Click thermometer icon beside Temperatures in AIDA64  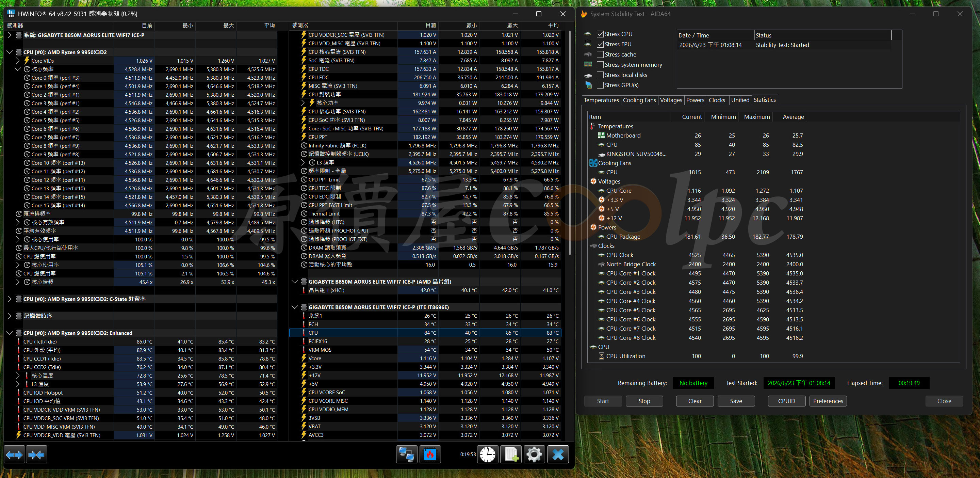592,126
